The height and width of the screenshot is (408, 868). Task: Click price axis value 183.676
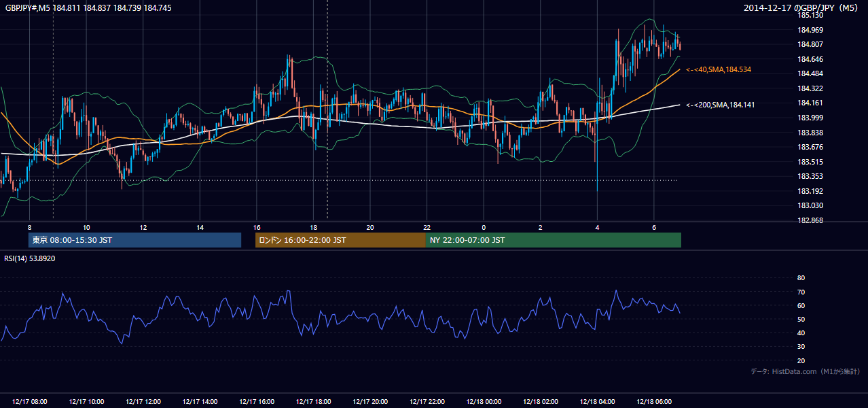[x=810, y=147]
